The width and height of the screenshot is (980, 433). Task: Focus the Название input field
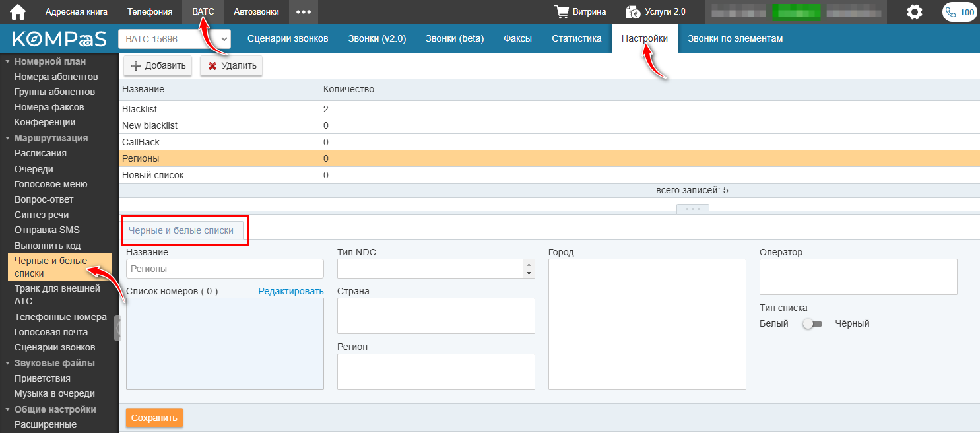225,269
